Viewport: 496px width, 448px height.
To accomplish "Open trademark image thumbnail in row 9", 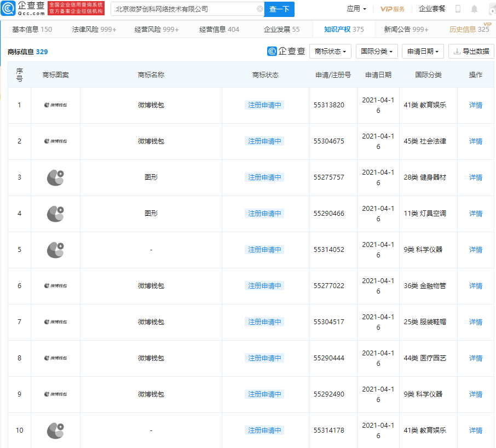I will [56, 394].
